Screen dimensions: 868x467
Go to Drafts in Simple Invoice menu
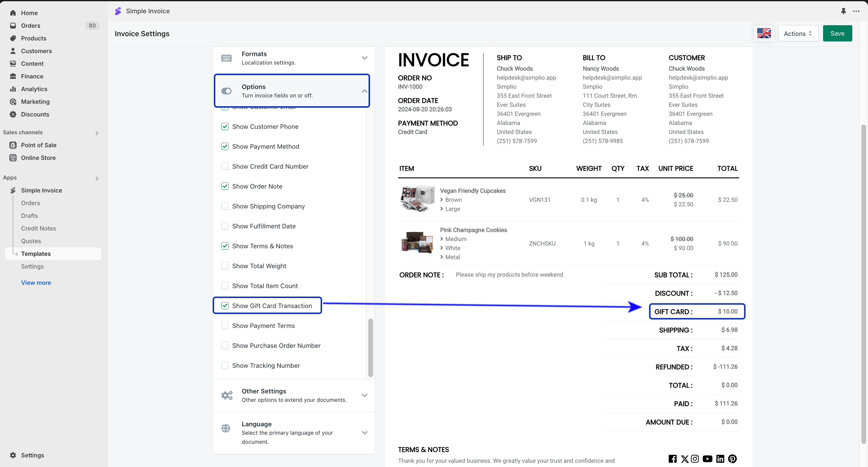click(29, 216)
